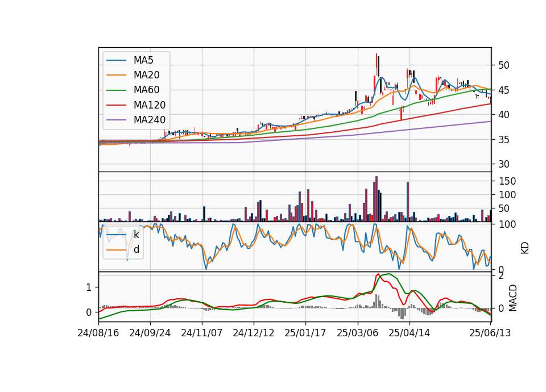The height and width of the screenshot is (392, 546).
Task: Click the volume axis value 150
Action: click(x=507, y=181)
